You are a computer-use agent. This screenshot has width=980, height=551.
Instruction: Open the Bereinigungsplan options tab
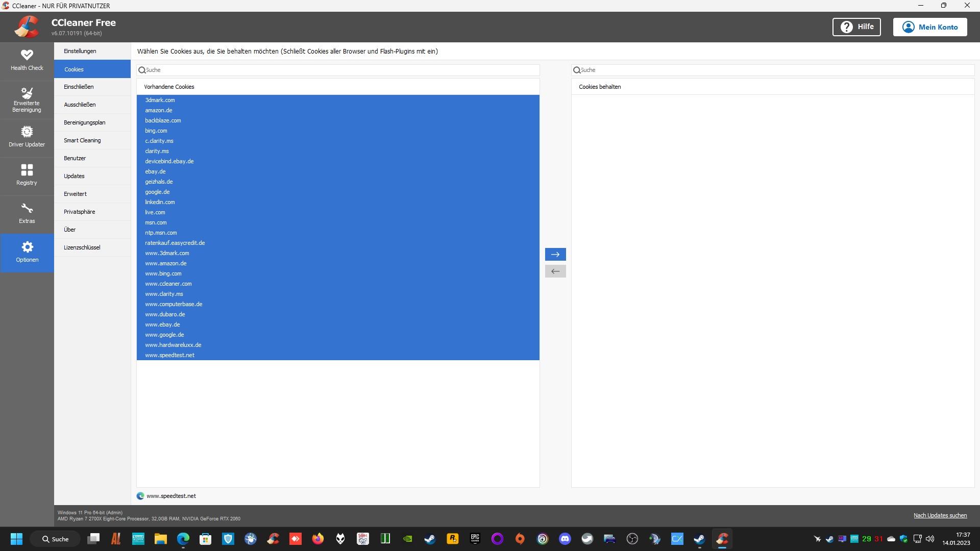(x=92, y=122)
